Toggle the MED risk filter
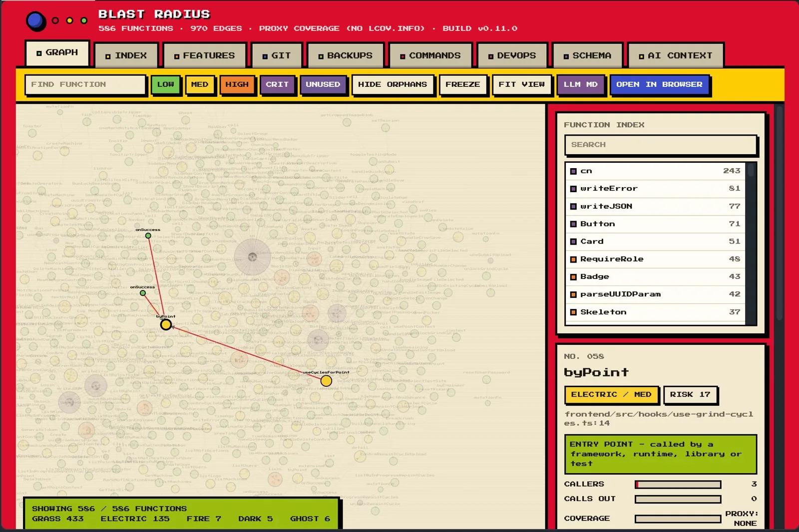799x532 pixels. pos(199,84)
